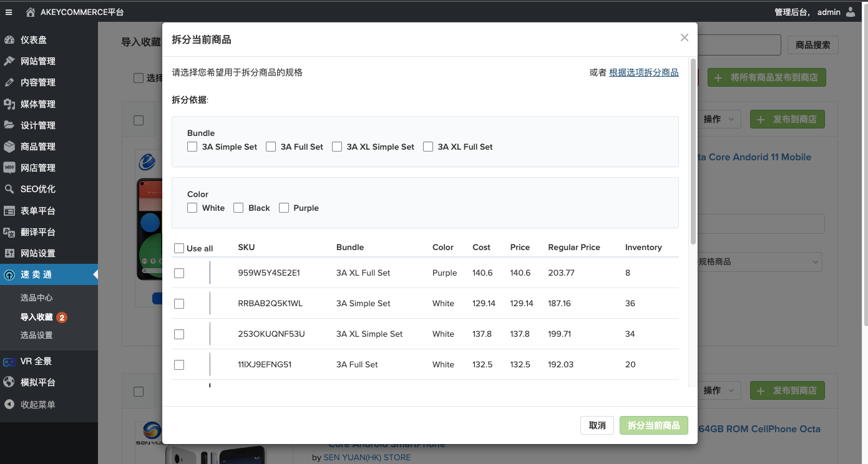Check the White color option
The width and height of the screenshot is (868, 464).
[192, 208]
